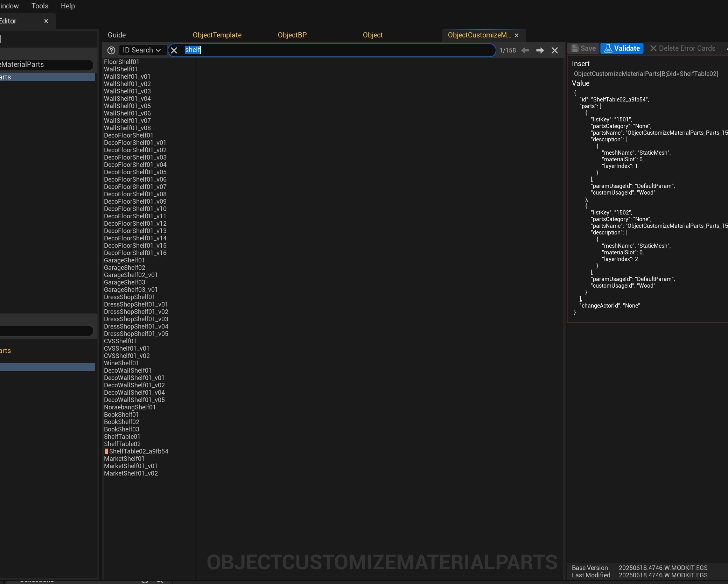Select GarageShelf02_v01 entry
Image resolution: width=728 pixels, height=584 pixels.
point(131,275)
